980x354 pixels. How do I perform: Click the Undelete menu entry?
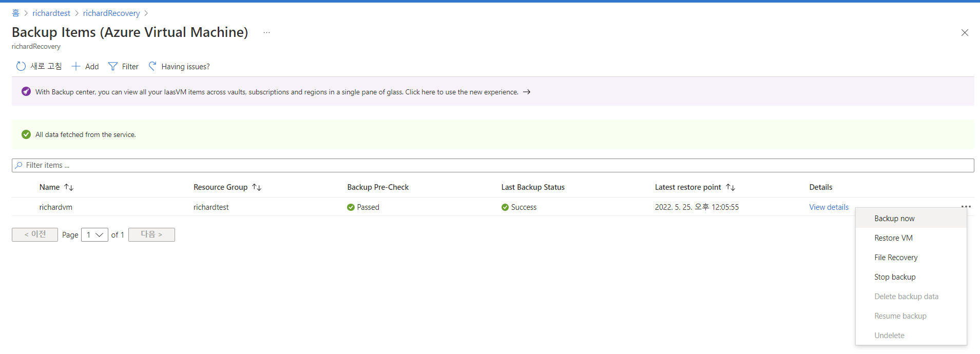point(911,335)
